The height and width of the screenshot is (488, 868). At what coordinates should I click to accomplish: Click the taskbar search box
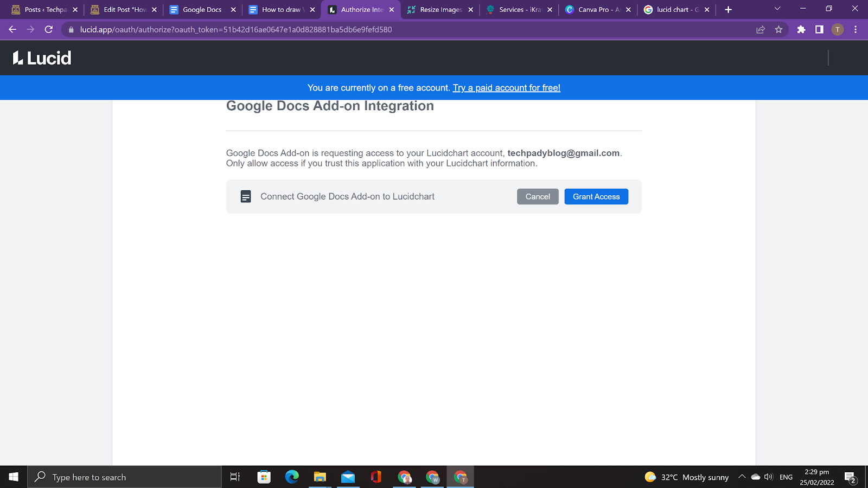click(124, 477)
